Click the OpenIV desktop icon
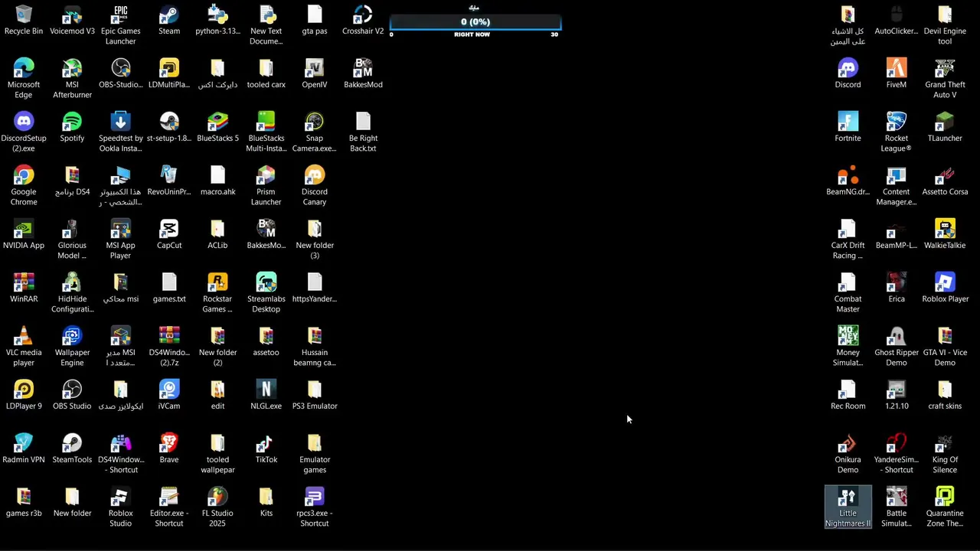 click(315, 74)
